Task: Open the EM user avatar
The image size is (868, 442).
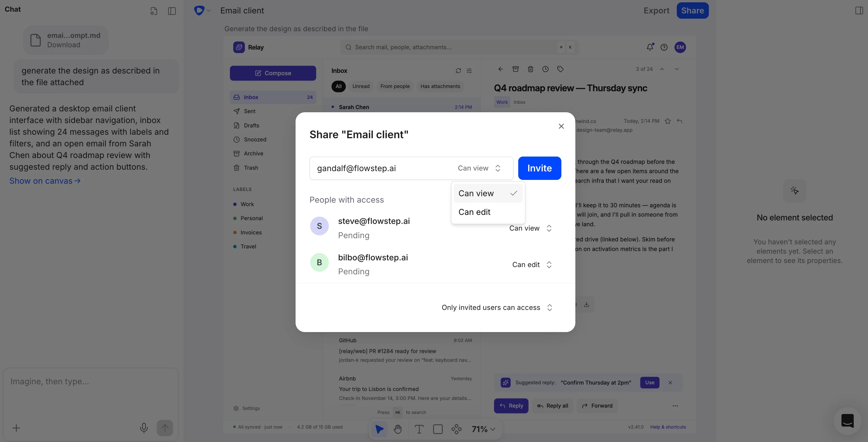Action: (680, 47)
